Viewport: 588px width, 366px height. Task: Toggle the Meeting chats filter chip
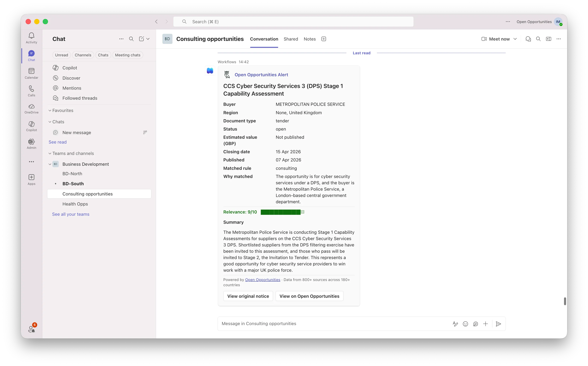(128, 55)
